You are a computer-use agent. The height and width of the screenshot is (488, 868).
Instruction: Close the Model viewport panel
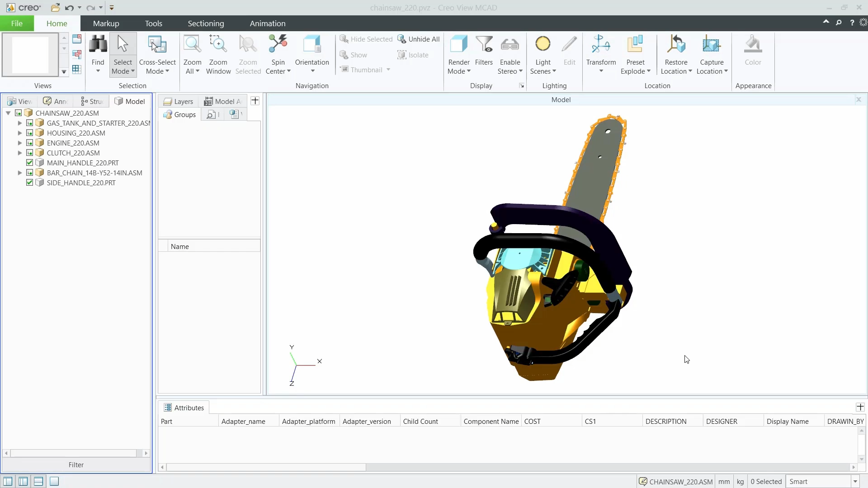coord(859,99)
